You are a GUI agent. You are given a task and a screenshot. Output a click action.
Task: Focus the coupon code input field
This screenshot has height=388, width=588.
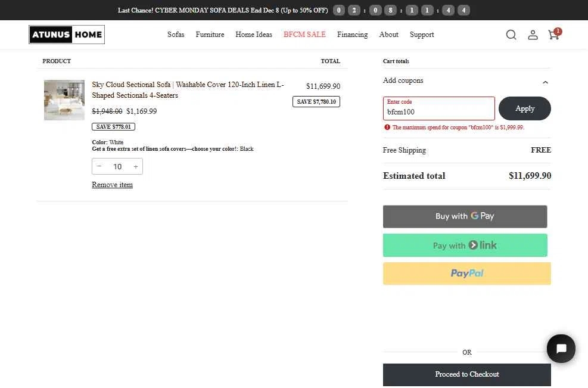point(438,108)
